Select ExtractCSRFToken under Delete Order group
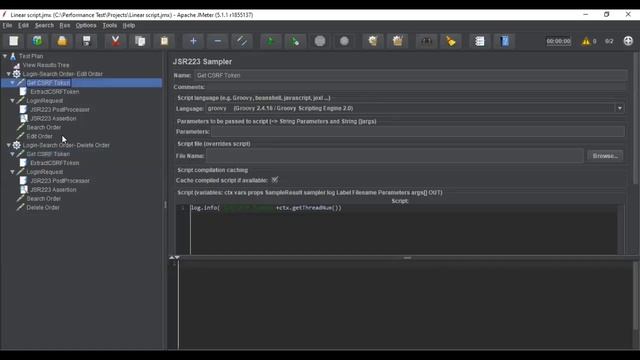Image resolution: width=640 pixels, height=360 pixels. [55, 163]
